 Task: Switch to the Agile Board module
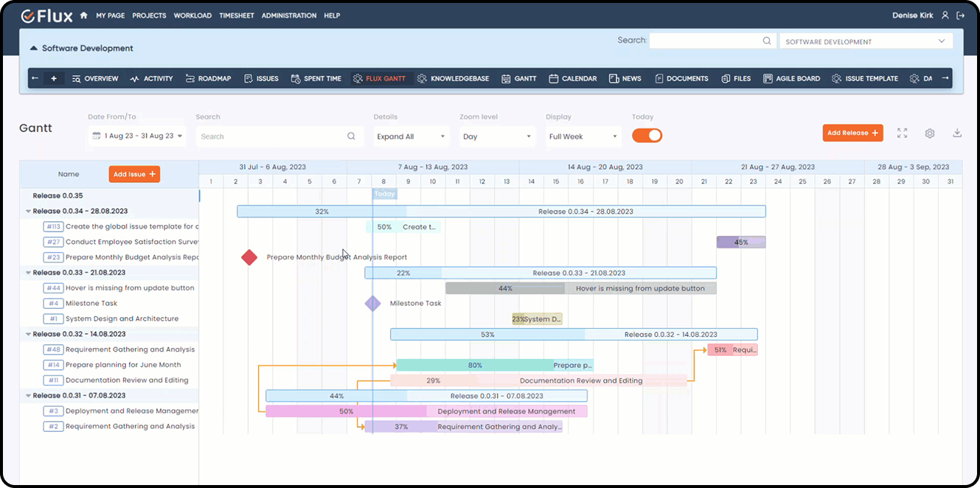tap(791, 78)
